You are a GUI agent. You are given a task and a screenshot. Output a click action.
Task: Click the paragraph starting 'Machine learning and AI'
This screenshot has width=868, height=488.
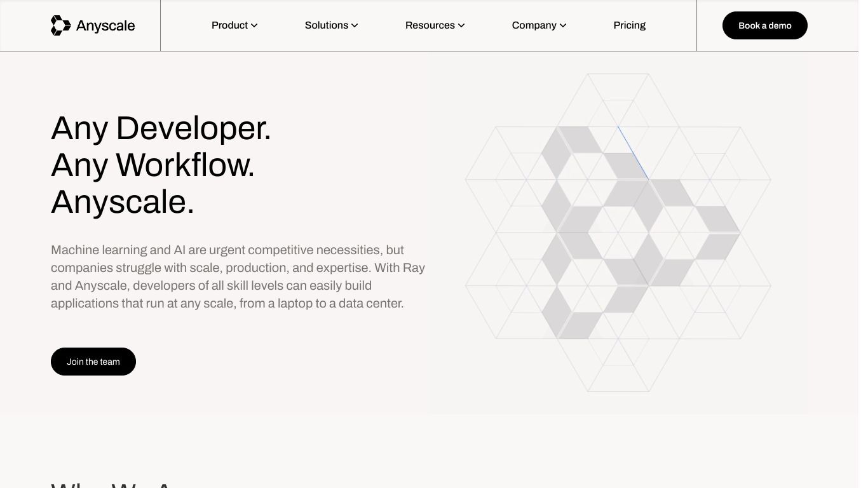coord(238,276)
